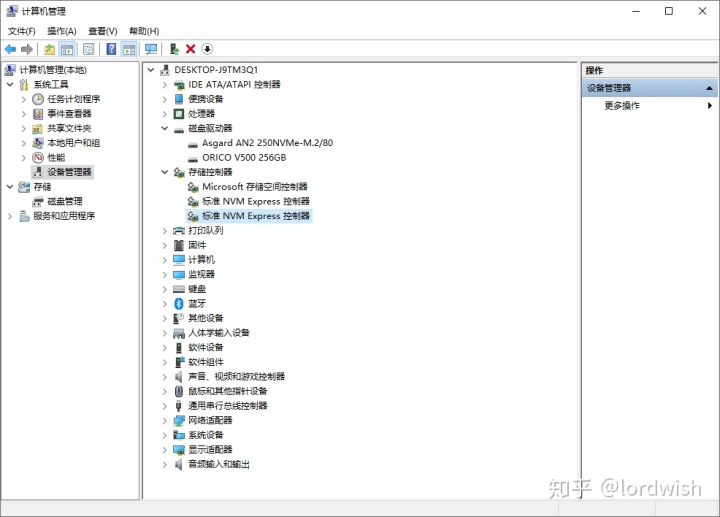Select the 软件设备 category
The height and width of the screenshot is (517, 720).
[x=206, y=348]
